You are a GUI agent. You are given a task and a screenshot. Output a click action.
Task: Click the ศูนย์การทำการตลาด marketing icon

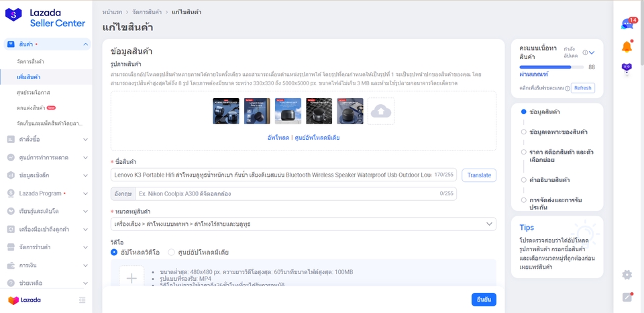point(11,158)
